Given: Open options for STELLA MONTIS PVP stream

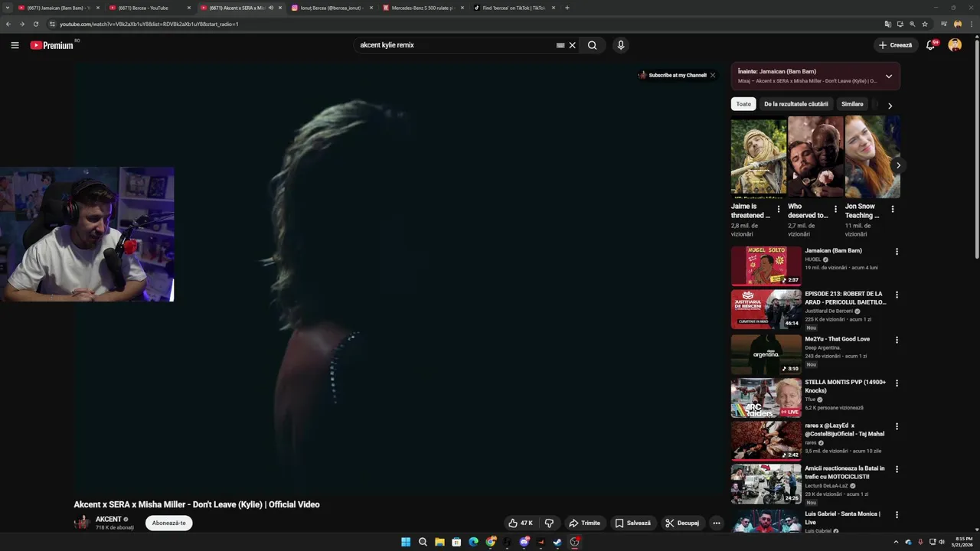Looking at the screenshot, I should point(897,383).
